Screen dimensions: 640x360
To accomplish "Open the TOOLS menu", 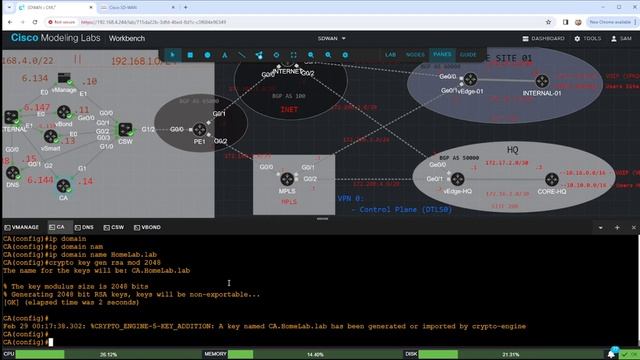I will click(588, 38).
